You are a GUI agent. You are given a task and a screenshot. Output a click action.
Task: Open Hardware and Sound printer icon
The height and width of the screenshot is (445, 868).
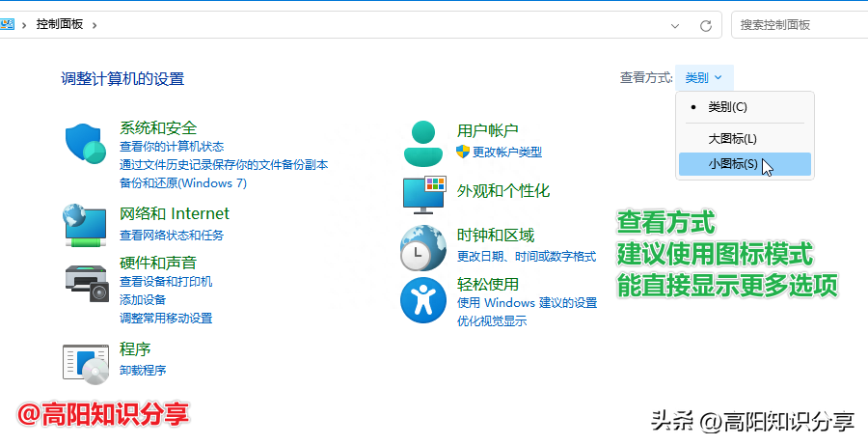(88, 283)
